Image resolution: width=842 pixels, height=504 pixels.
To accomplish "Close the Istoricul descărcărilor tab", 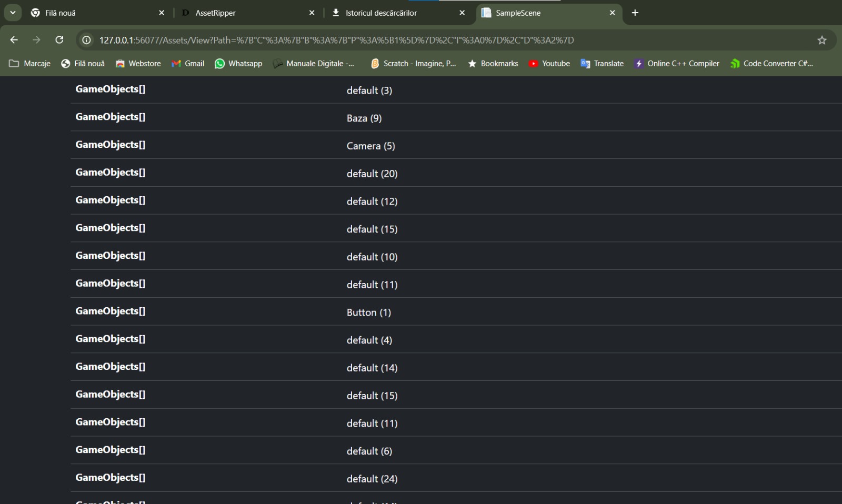I will [462, 13].
